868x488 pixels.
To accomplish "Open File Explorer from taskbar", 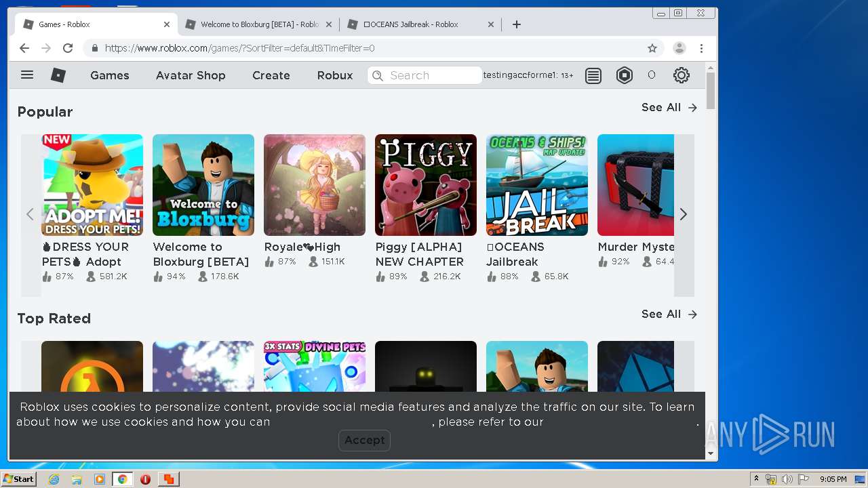I will [x=77, y=479].
